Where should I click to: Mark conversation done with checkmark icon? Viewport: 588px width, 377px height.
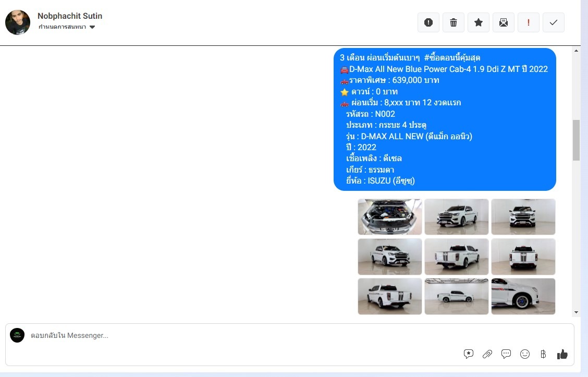[x=554, y=22]
